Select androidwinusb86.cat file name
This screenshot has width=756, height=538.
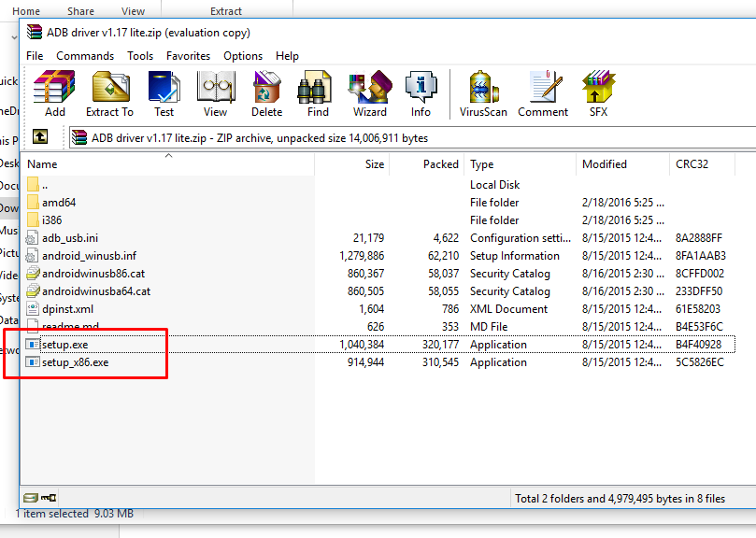pyautogui.click(x=93, y=274)
